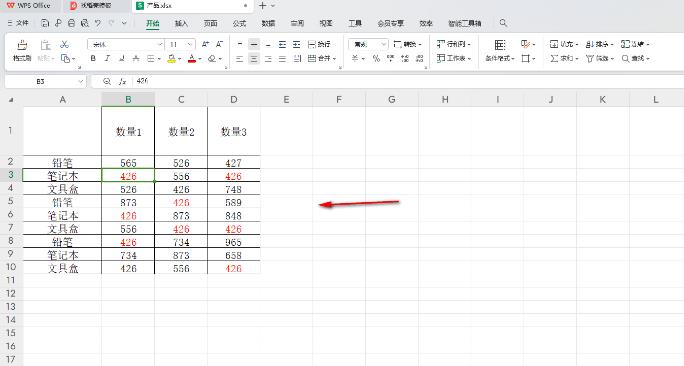Select the Format Painter (格式刷) tool
The height and width of the screenshot is (366, 684).
(x=22, y=51)
